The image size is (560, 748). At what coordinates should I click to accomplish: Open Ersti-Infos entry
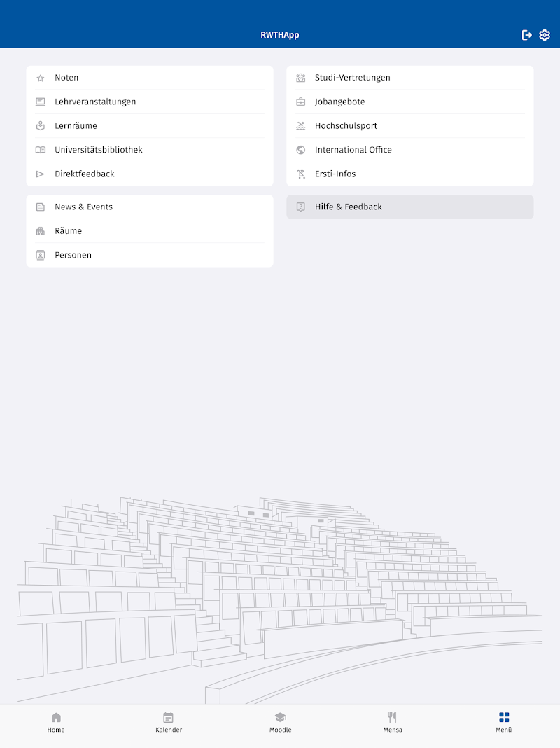(x=335, y=174)
